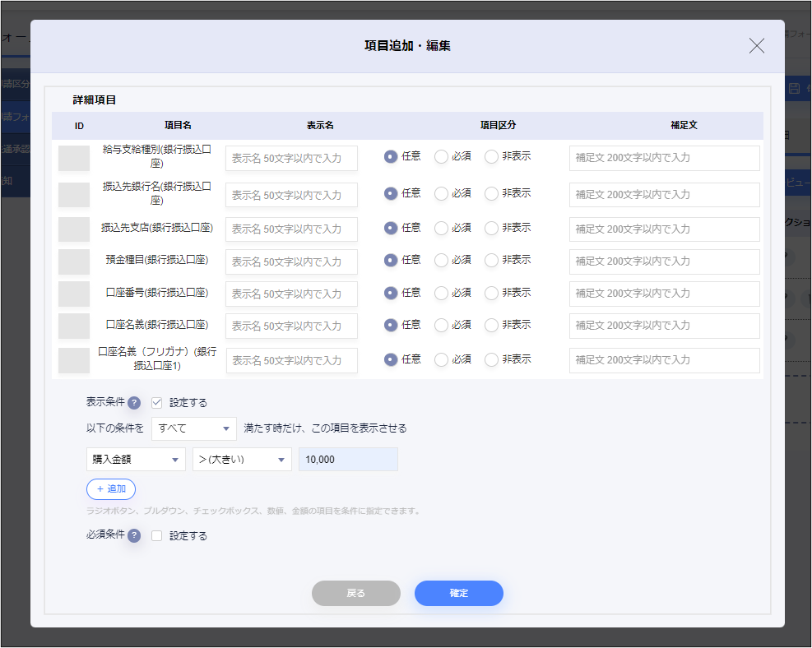Click the 口座番号(銀行振込口座) item name
The height and width of the screenshot is (648, 812).
(x=157, y=293)
